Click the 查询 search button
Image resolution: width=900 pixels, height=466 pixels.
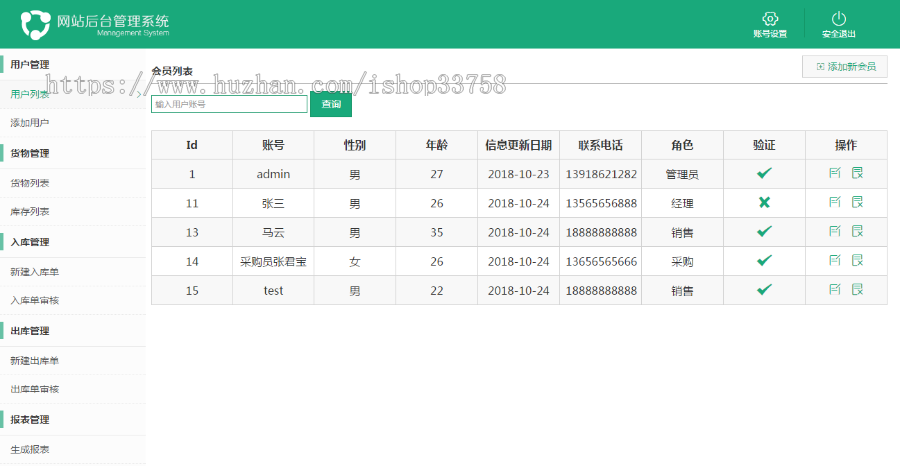click(331, 104)
